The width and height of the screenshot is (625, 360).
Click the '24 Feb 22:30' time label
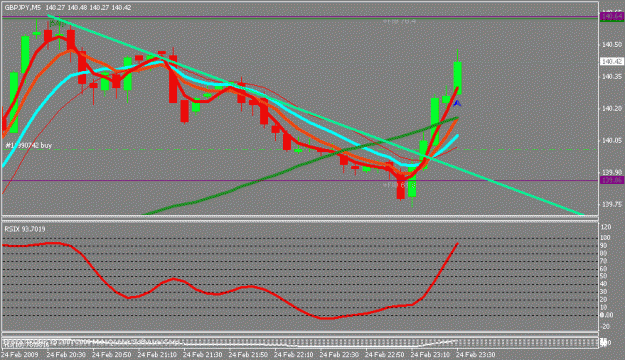coord(339,354)
